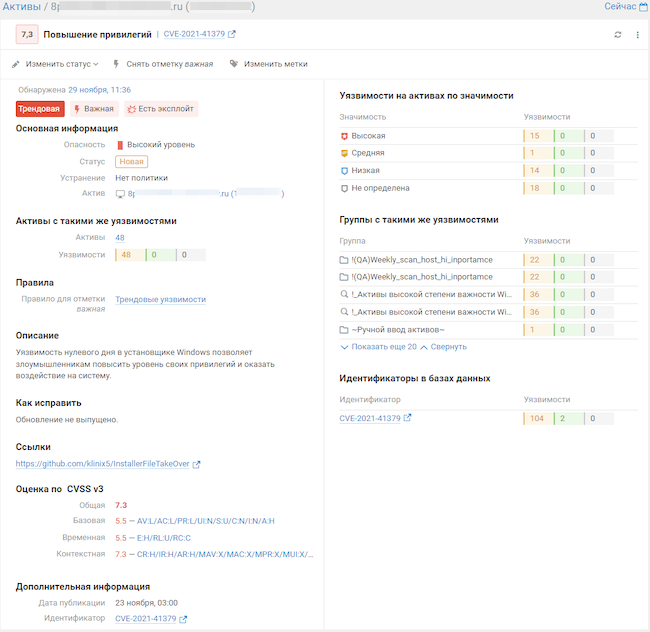The height and width of the screenshot is (632, 650).
Task: Open calendar icon next to Сейчас
Action: point(644,7)
